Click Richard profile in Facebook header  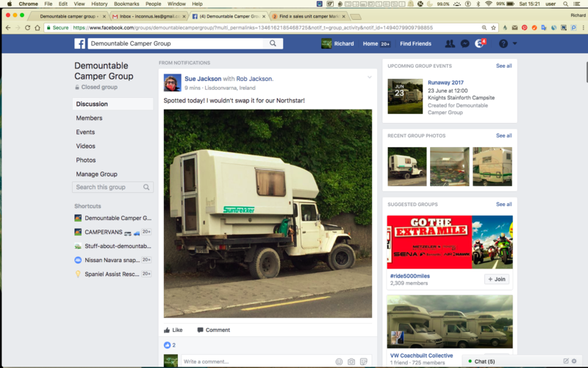coord(337,43)
